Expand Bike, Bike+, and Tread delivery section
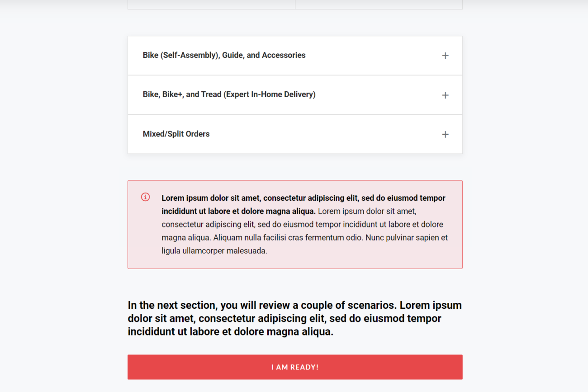The width and height of the screenshot is (588, 392). [x=229, y=94]
